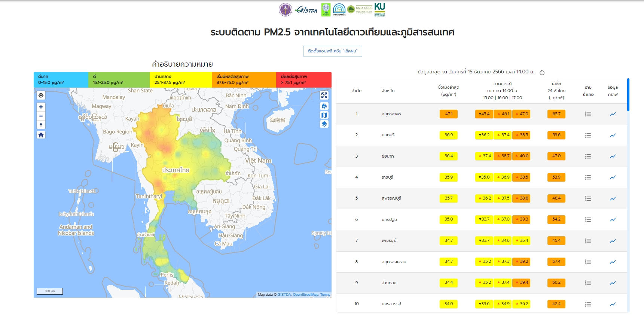Open the GISTDA map data link
This screenshot has width=644, height=319.
(x=284, y=295)
